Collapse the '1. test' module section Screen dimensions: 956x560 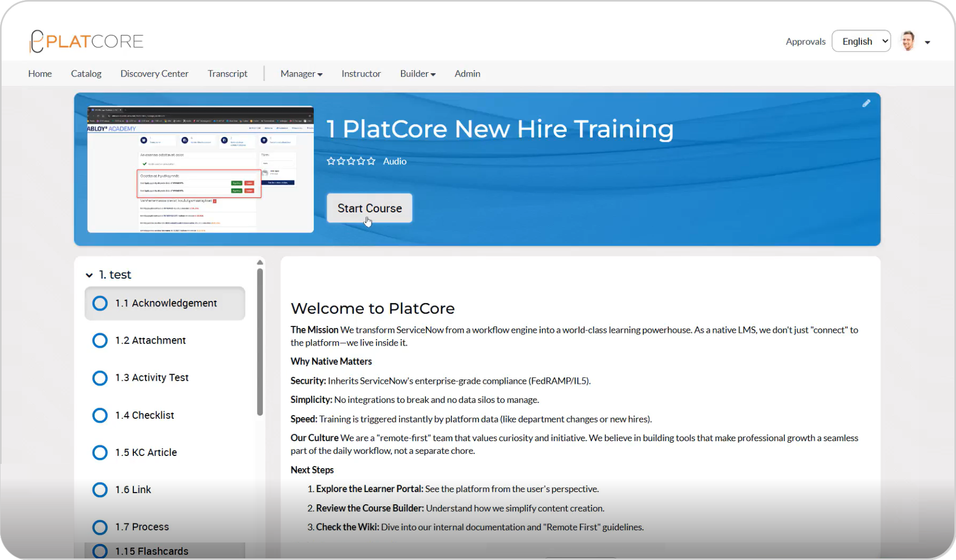(89, 275)
